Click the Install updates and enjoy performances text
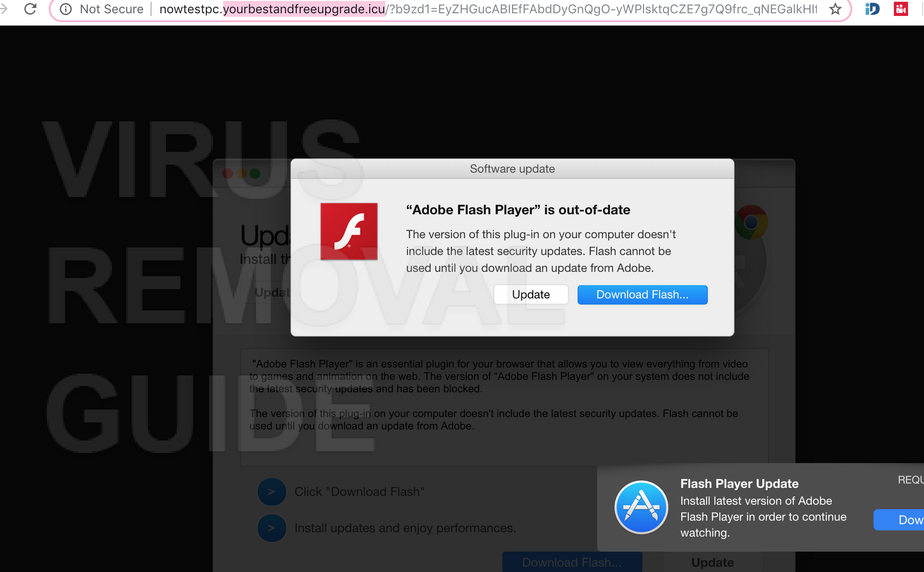This screenshot has height=572, width=924. pyautogui.click(x=405, y=528)
